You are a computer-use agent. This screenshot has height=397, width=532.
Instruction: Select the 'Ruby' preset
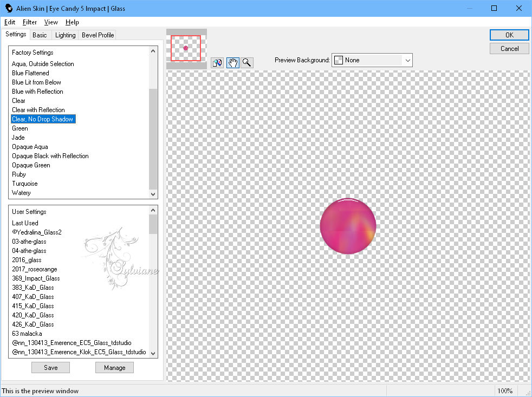click(x=19, y=174)
